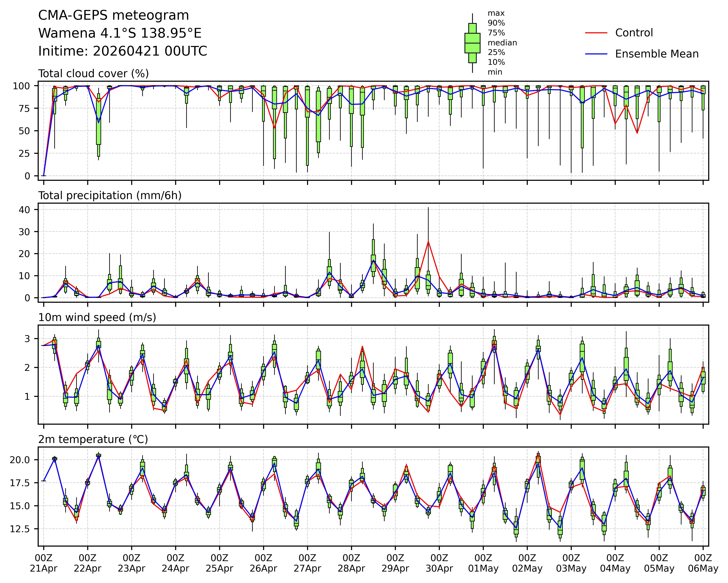Click the Total cloud cover (%) panel title
Image resolution: width=728 pixels, height=583 pixels.
point(94,74)
